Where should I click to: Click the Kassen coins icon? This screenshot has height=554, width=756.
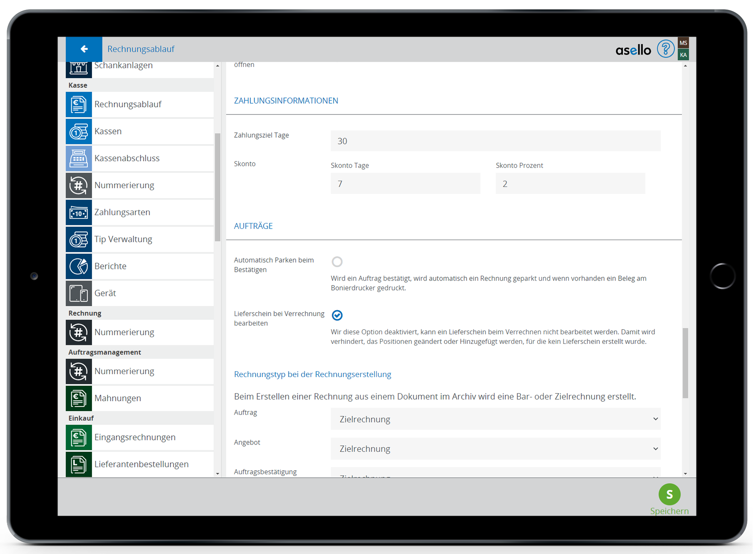tap(79, 132)
